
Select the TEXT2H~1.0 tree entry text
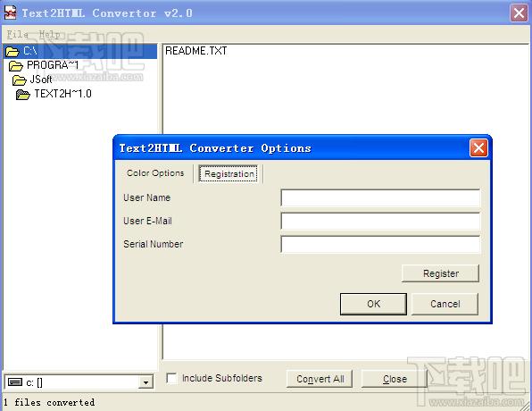tap(62, 94)
